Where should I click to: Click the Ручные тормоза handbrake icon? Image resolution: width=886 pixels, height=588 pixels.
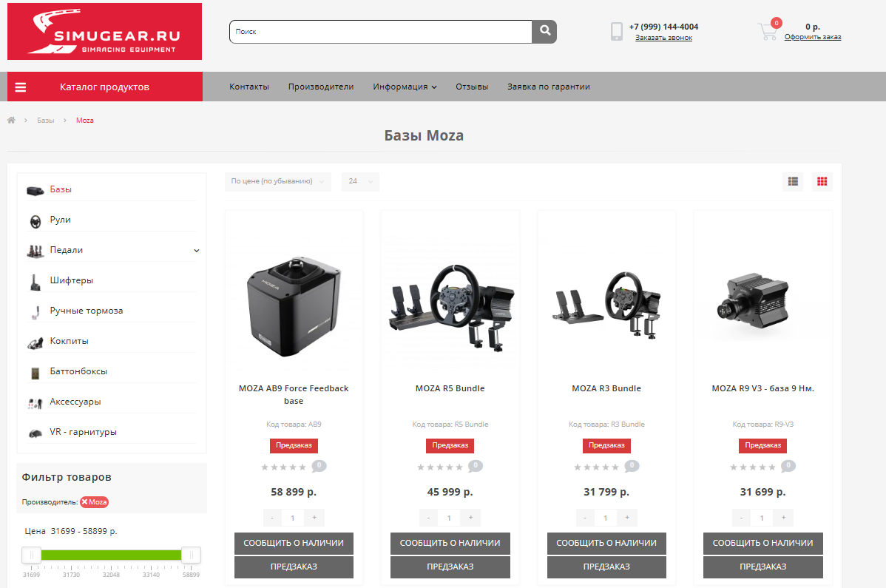(x=36, y=312)
